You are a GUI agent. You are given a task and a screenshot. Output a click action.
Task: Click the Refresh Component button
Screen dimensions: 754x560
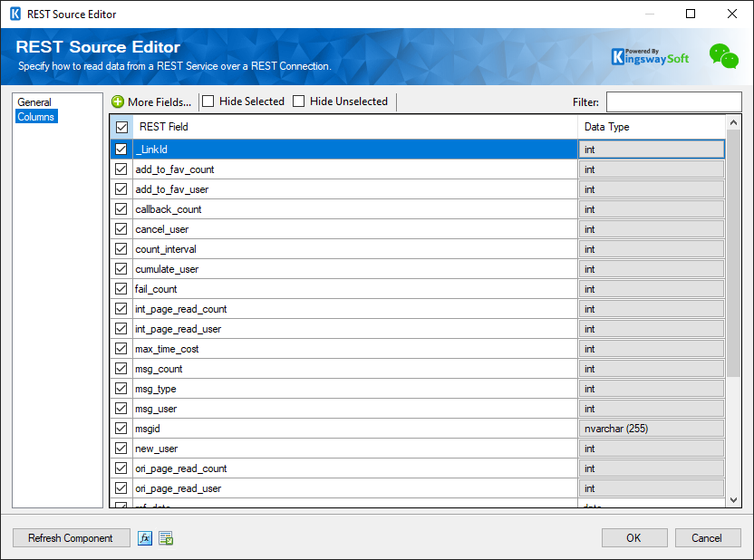tap(71, 538)
